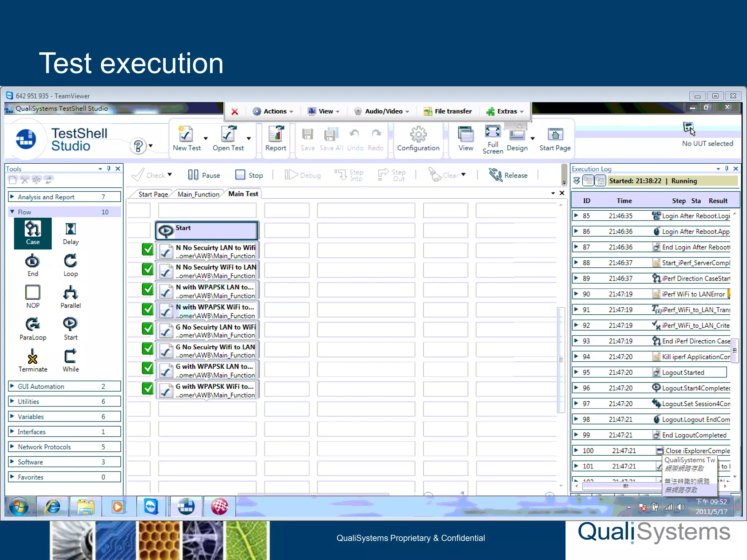This screenshot has width=747, height=560.
Task: Close the TeamViewer session with red X
Action: click(x=235, y=112)
